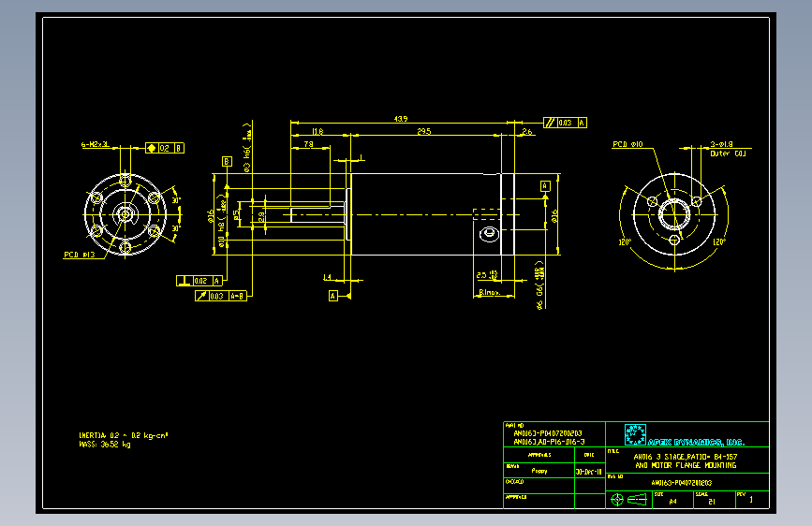Screen dimensions: 812x526
Task: Click the MASS note text
Action: [105, 445]
